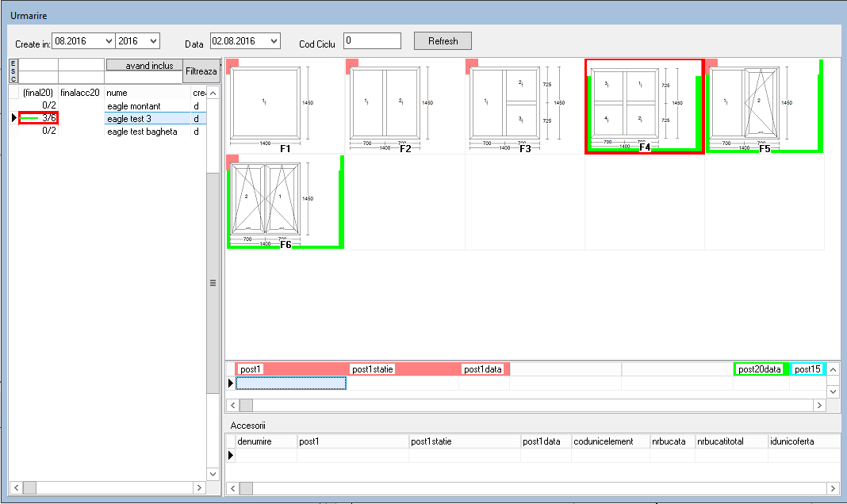The height and width of the screenshot is (504, 847).
Task: Open the F3 window drawing thumbnail
Action: pyautogui.click(x=524, y=105)
